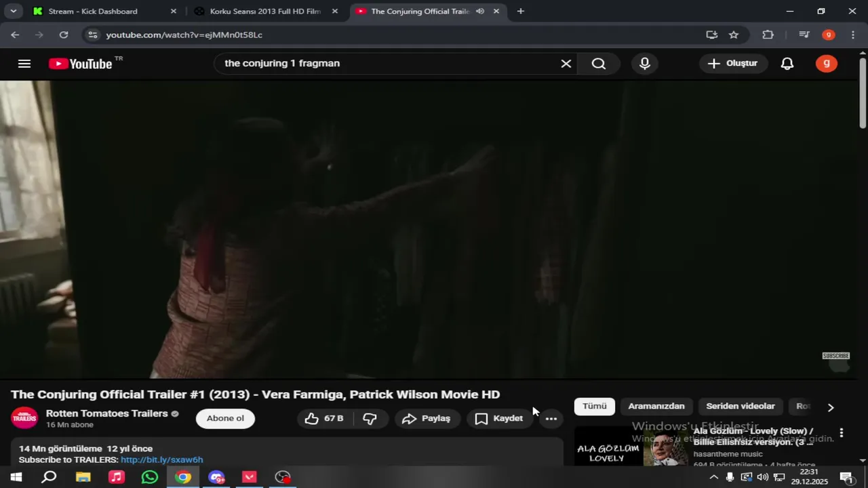This screenshot has width=868, height=488.
Task: Click the page vertical scrollbar thumb
Action: (x=863, y=93)
